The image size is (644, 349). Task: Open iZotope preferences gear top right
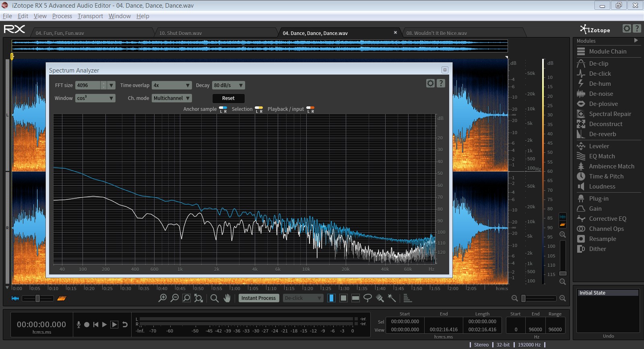627,28
